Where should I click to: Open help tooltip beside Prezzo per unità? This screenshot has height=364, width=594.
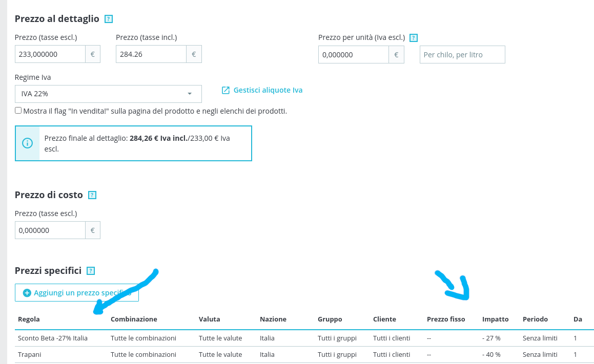[414, 37]
